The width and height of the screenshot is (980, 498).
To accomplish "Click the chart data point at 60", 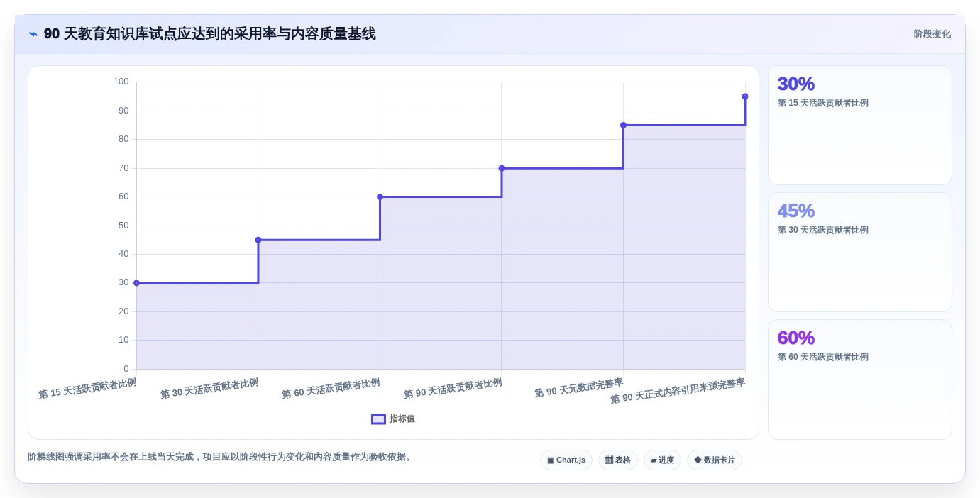I will (380, 197).
